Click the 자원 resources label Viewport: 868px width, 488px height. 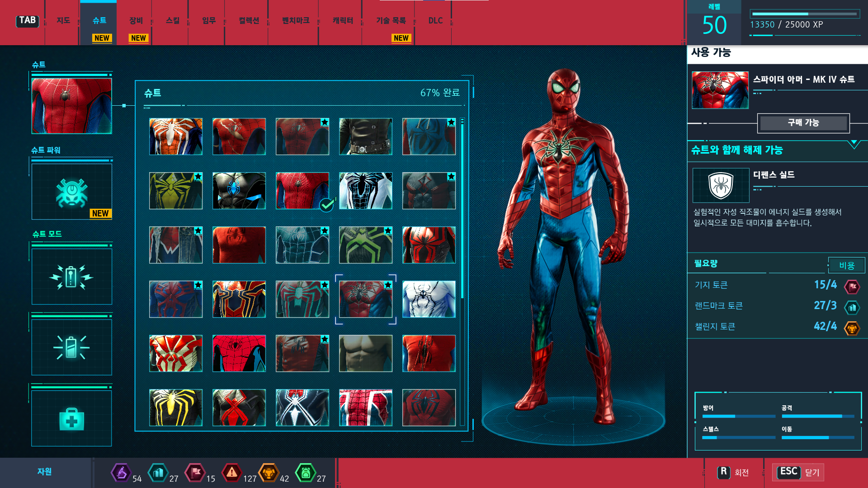click(44, 472)
